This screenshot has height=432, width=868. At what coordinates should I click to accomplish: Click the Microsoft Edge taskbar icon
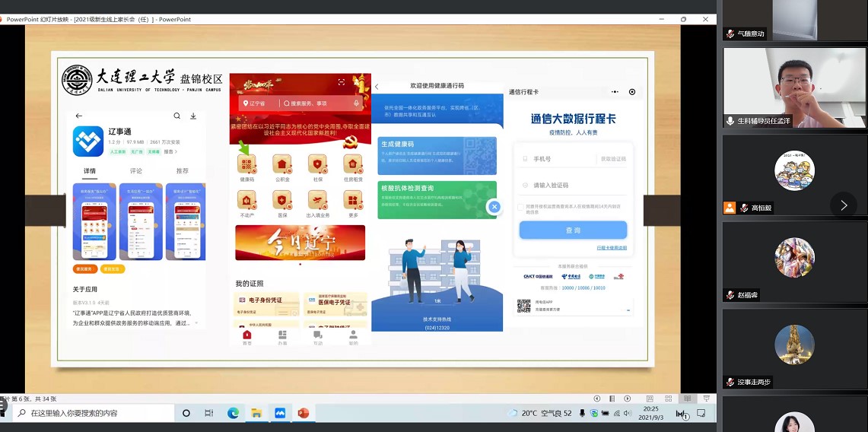233,413
